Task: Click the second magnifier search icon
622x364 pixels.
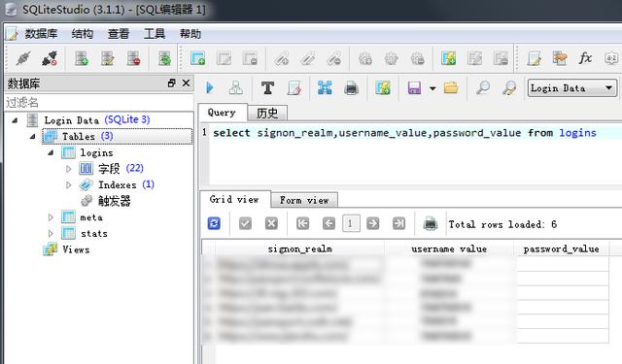Action: pyautogui.click(x=509, y=87)
